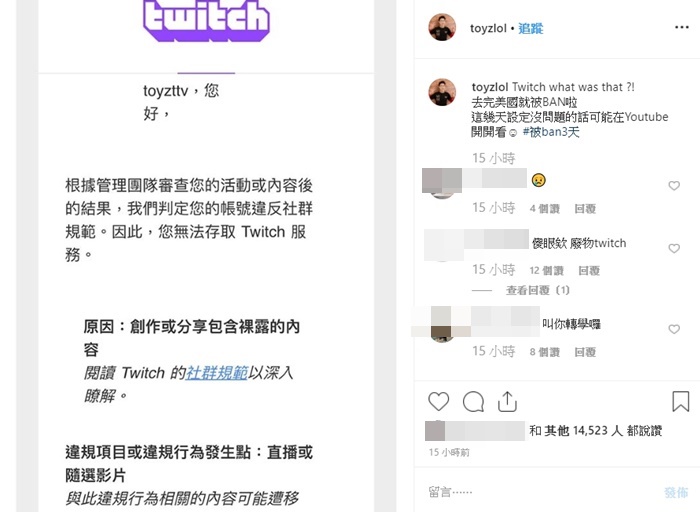700x512 pixels.
Task: Reply to the crying emoji comment
Action: (585, 208)
